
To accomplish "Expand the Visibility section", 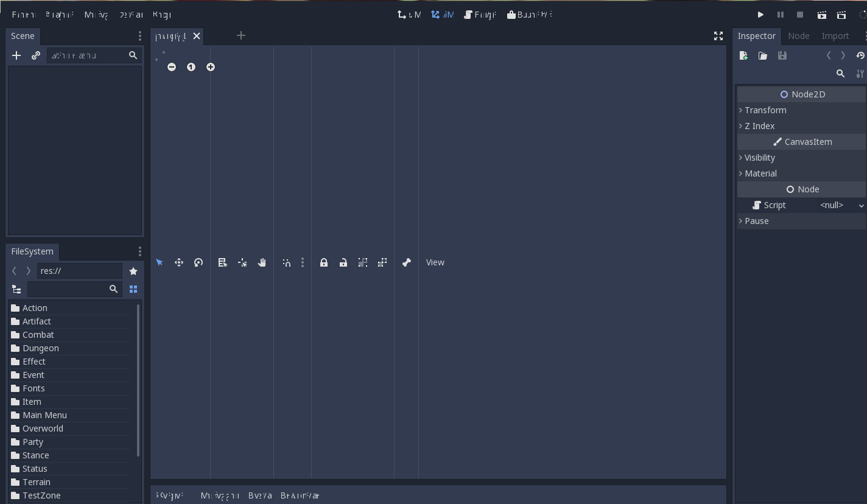I will click(x=801, y=158).
